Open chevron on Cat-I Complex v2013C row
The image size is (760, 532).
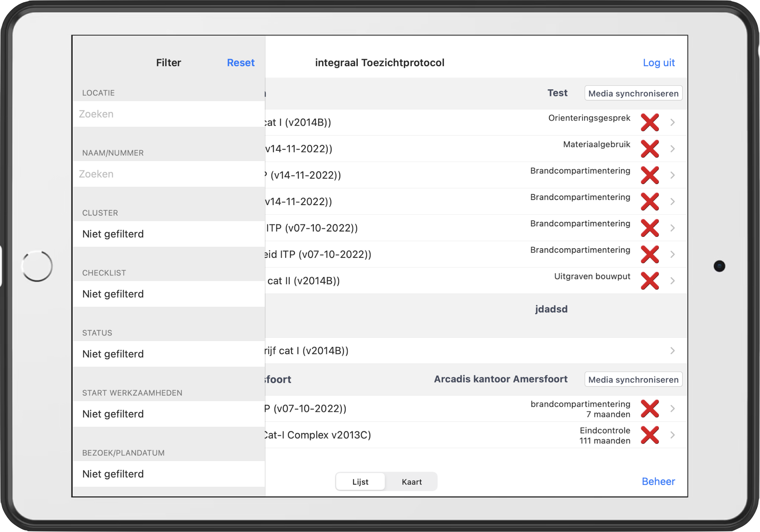click(672, 435)
